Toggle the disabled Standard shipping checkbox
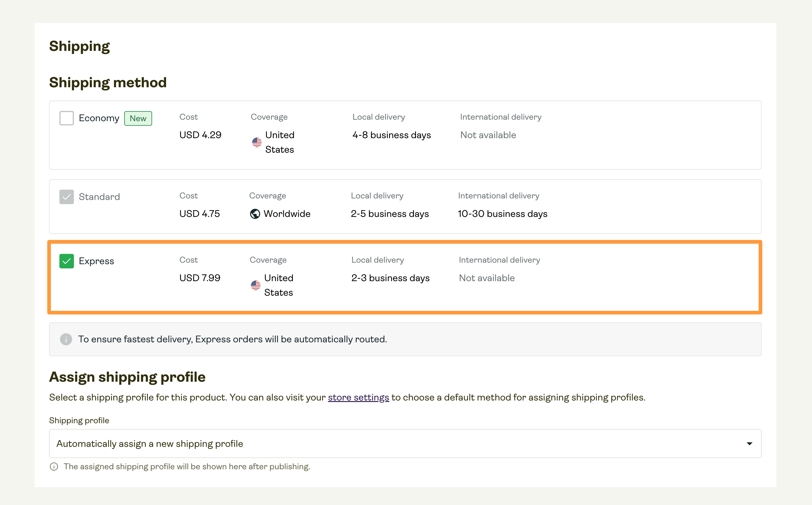 point(66,197)
